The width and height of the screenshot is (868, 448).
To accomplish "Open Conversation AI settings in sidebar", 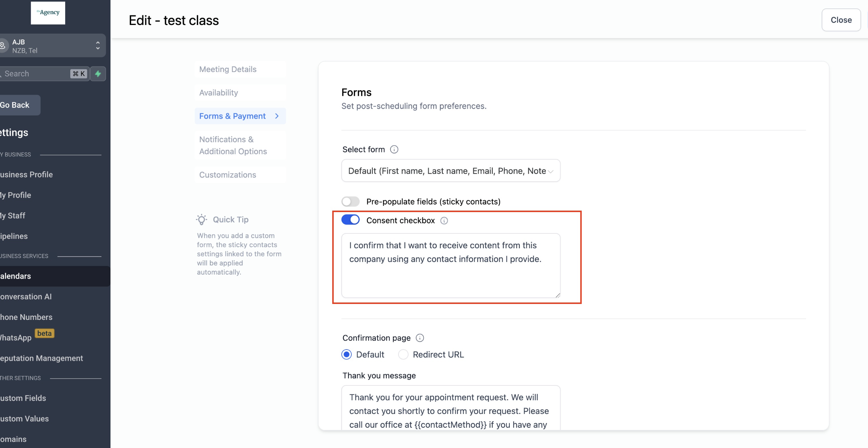I will coord(26,297).
